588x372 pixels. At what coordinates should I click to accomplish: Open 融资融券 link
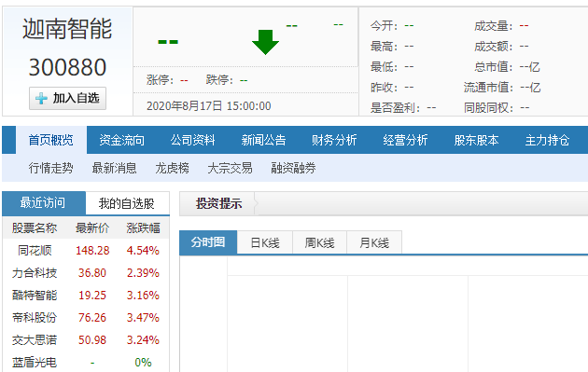[x=294, y=168]
